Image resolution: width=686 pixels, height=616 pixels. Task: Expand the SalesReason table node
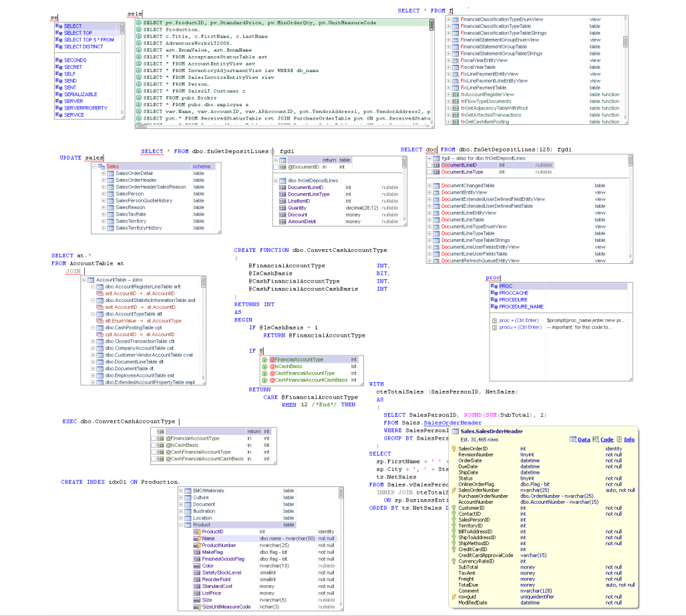pyautogui.click(x=104, y=208)
